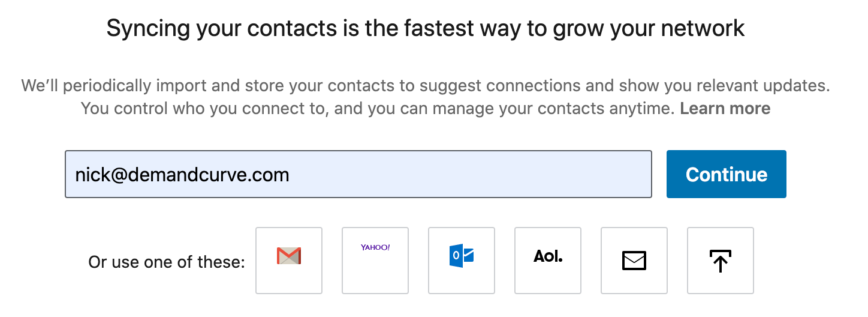Open the upload contacts file icon
868x317 pixels.
tap(721, 261)
